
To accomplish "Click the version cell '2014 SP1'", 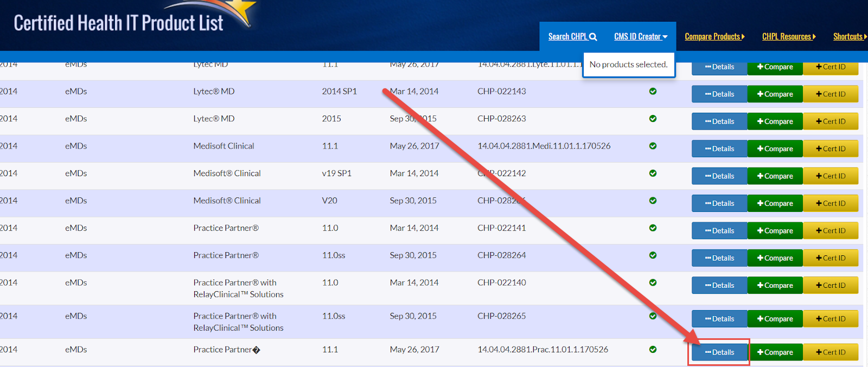I will click(340, 91).
